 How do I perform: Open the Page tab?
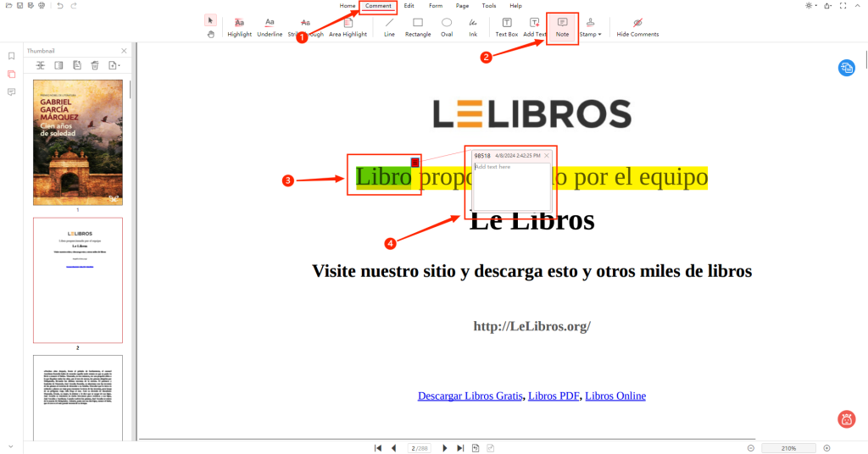462,6
